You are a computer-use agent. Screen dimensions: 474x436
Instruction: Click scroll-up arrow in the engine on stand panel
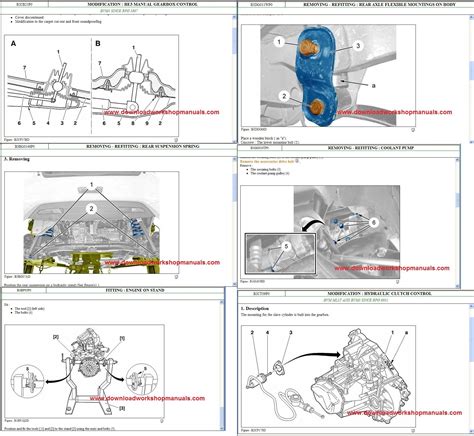pos(222,302)
